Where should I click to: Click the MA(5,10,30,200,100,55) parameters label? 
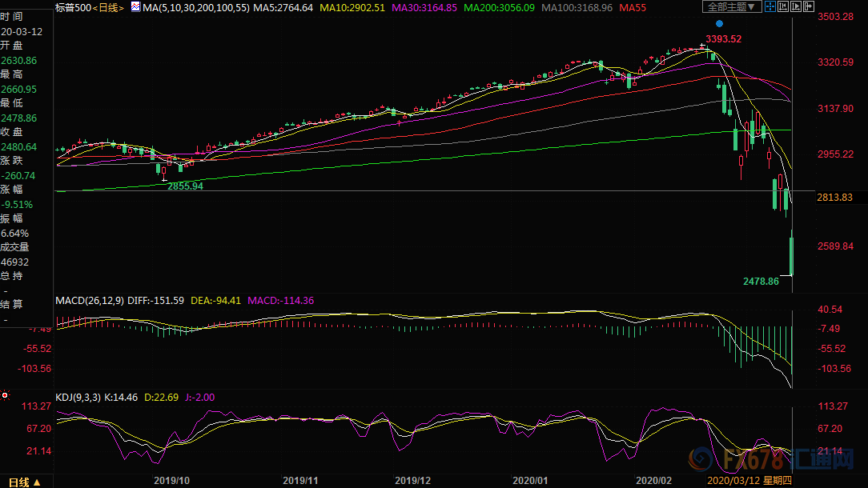(x=195, y=7)
